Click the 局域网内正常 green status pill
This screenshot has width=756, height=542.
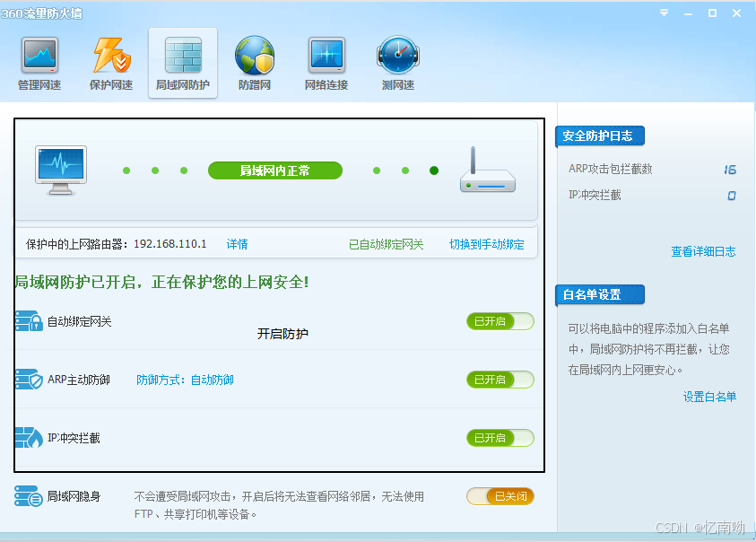(275, 170)
